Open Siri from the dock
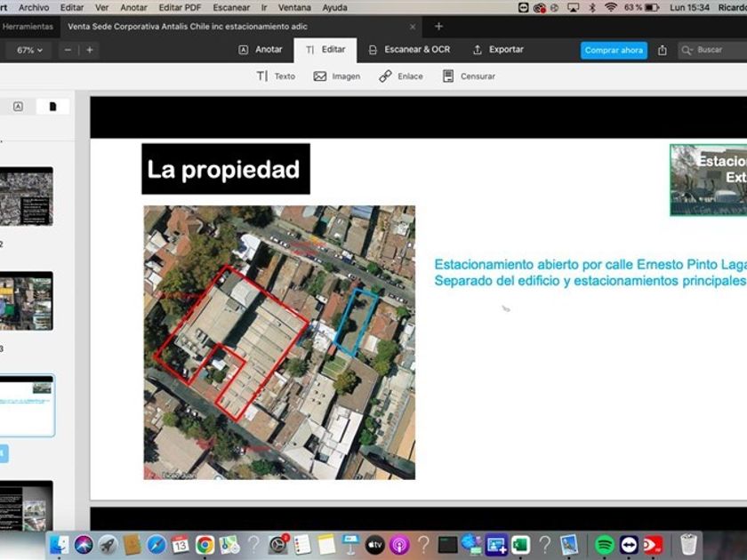The height and width of the screenshot is (560, 747). coord(84,544)
